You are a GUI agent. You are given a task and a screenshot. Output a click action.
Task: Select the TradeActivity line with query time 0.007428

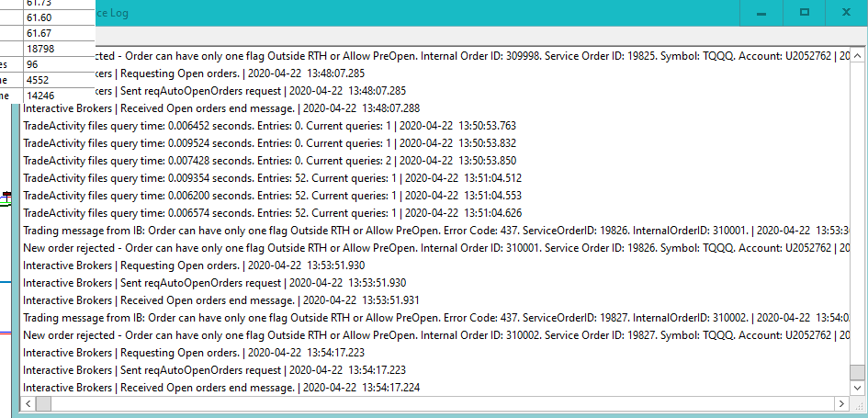[x=270, y=161]
